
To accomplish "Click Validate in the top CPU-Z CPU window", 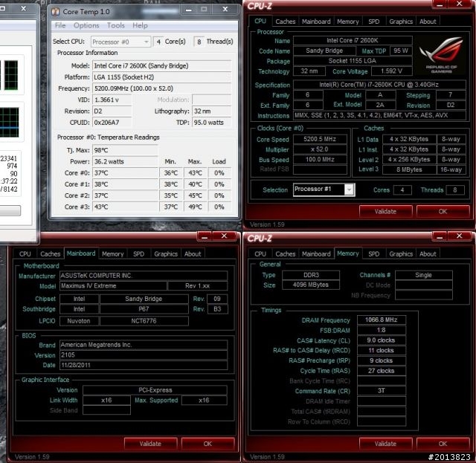I will coord(385,212).
